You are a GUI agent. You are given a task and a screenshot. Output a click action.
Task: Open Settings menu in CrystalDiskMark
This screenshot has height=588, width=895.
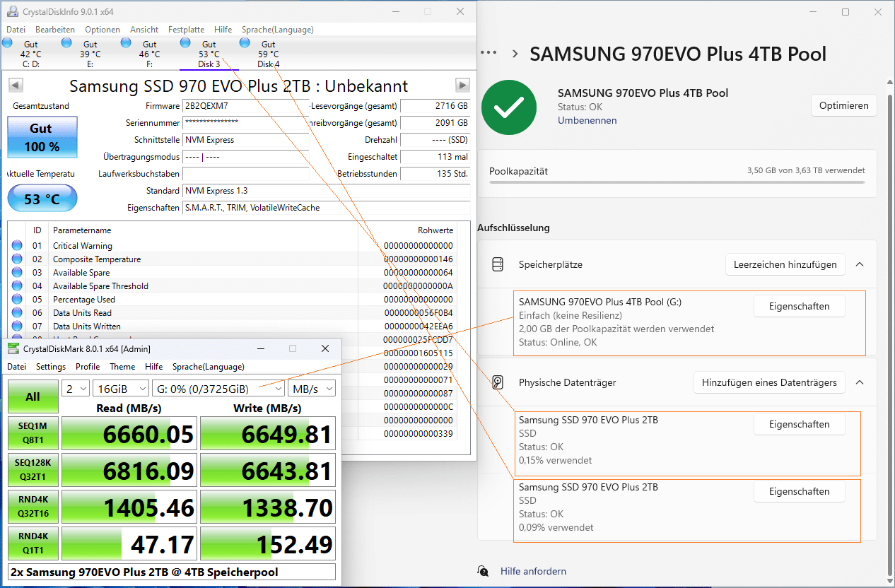click(51, 367)
